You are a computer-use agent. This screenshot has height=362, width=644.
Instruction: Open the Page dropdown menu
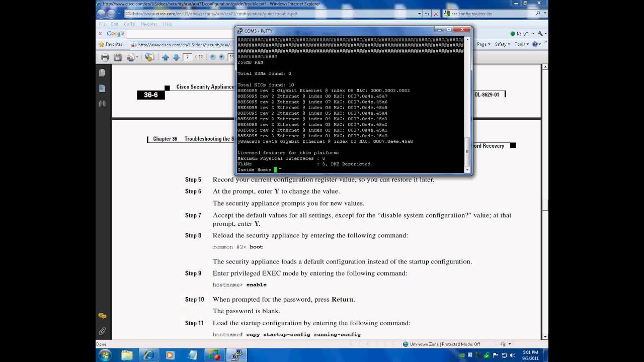coord(484,44)
